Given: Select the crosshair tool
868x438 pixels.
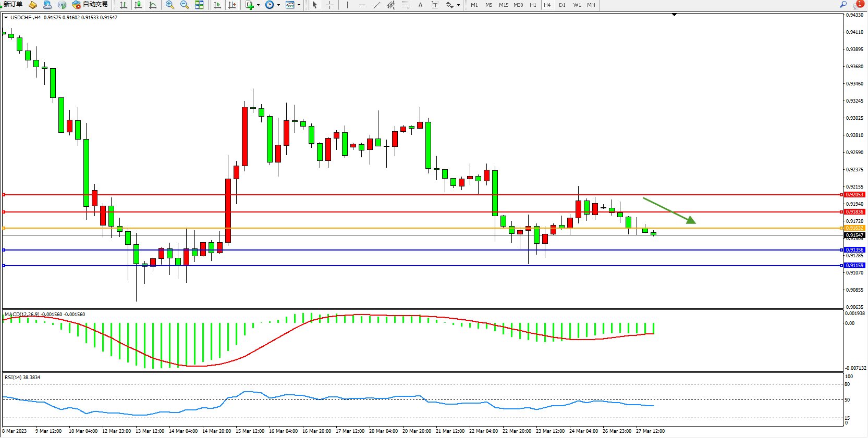Looking at the screenshot, I should click(x=330, y=5).
